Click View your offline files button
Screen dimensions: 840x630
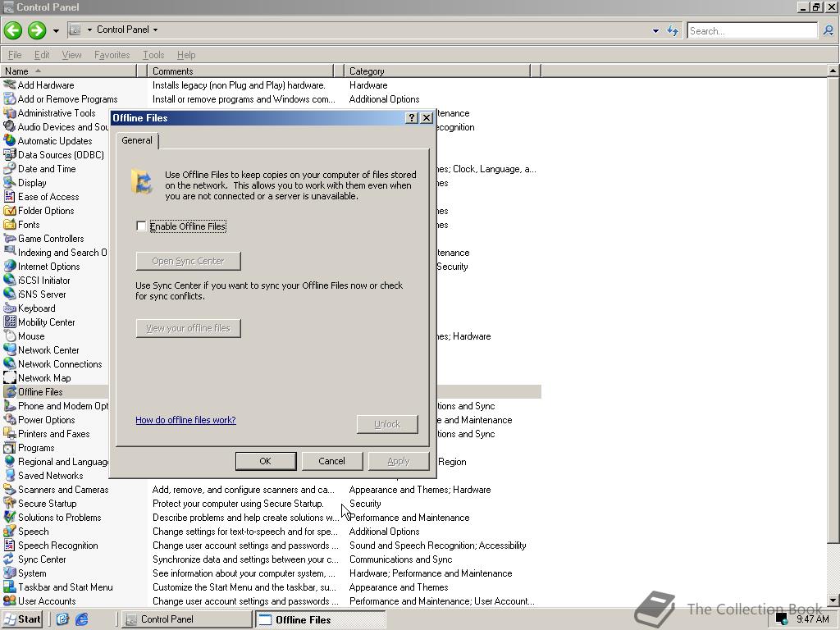point(188,328)
